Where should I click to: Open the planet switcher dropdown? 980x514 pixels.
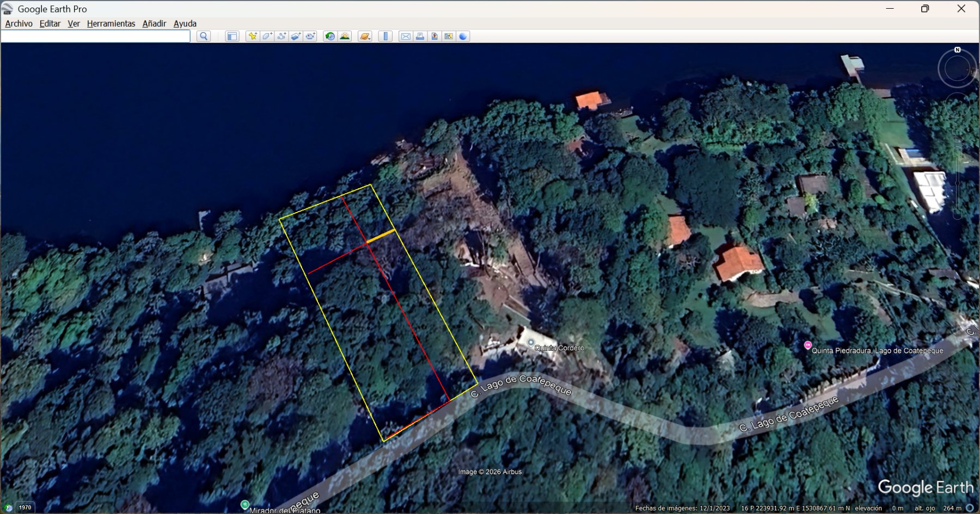click(365, 36)
